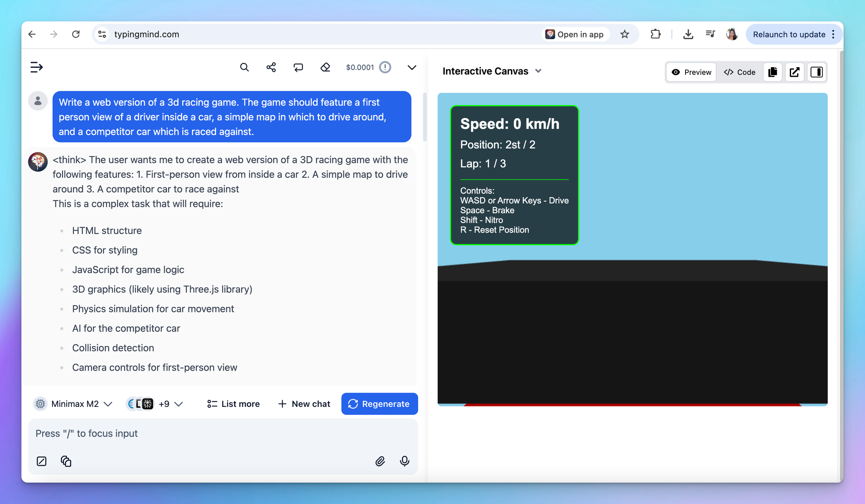Expand the Interactive Canvas dropdown
The image size is (865, 504).
[538, 71]
